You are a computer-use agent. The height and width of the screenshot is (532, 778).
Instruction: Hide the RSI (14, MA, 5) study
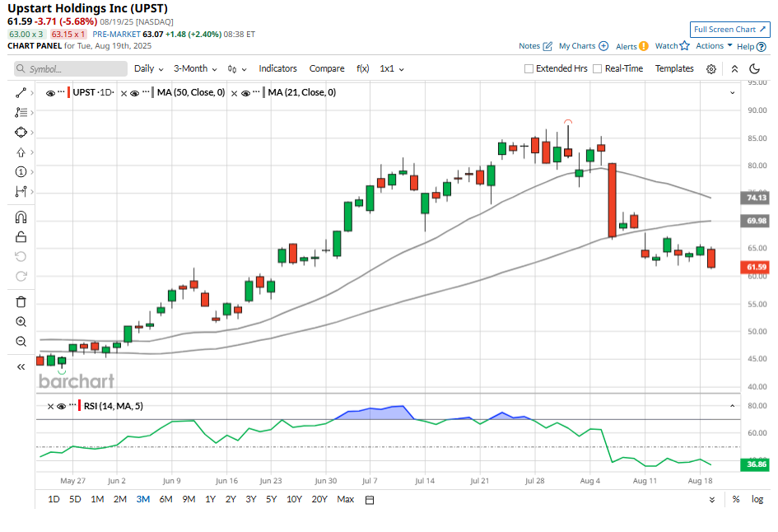(62, 407)
